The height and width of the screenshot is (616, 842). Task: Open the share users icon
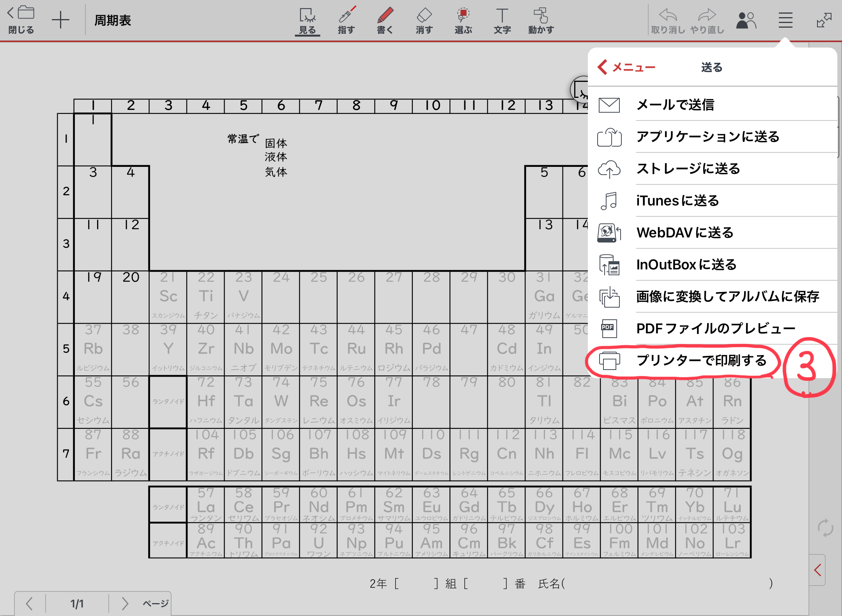(746, 20)
